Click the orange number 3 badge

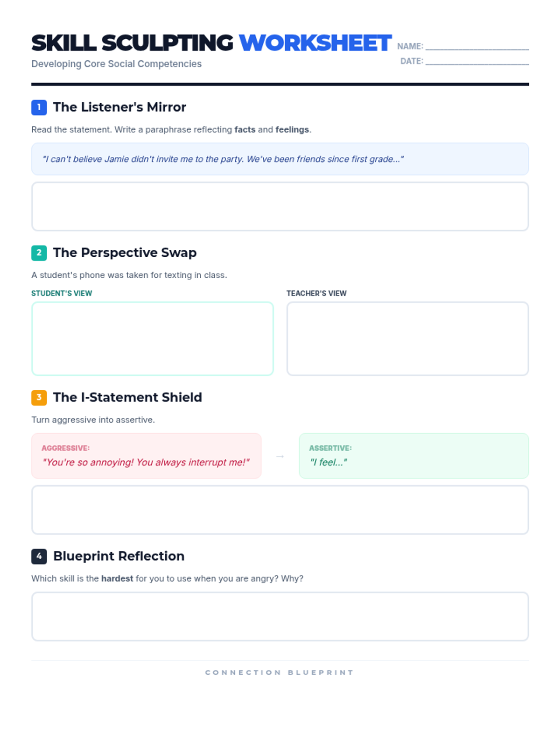[x=39, y=397]
